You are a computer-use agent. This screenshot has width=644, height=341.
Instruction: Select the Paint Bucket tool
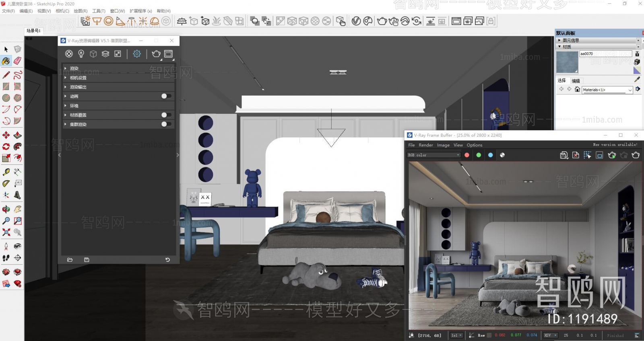pyautogui.click(x=6, y=61)
